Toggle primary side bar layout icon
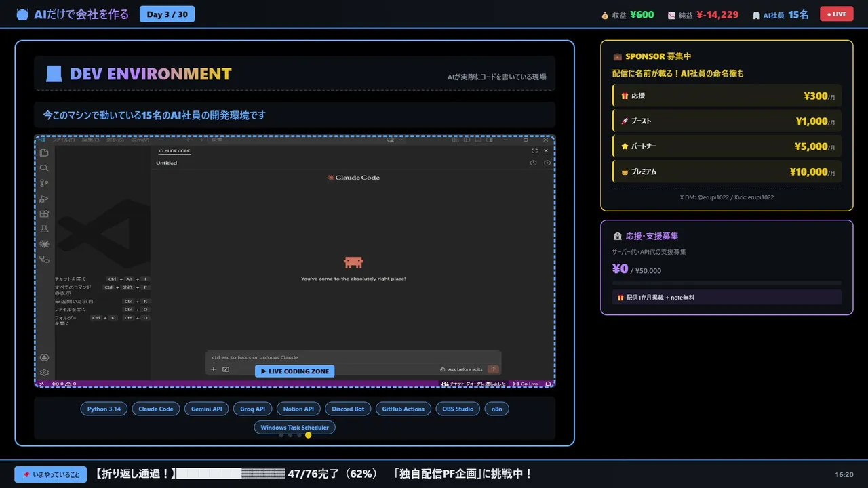 [467, 140]
